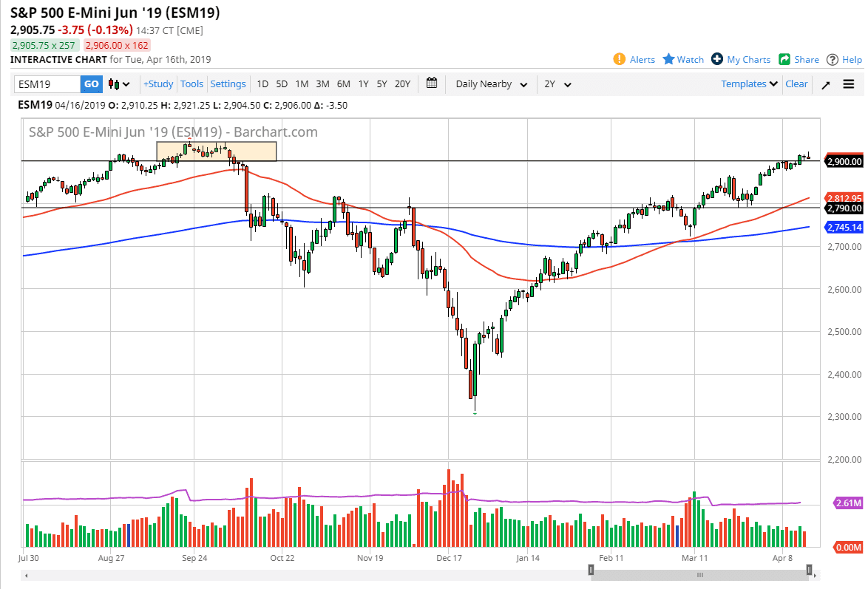
Task: Switch chart to 1Y timeframe
Action: tap(362, 84)
